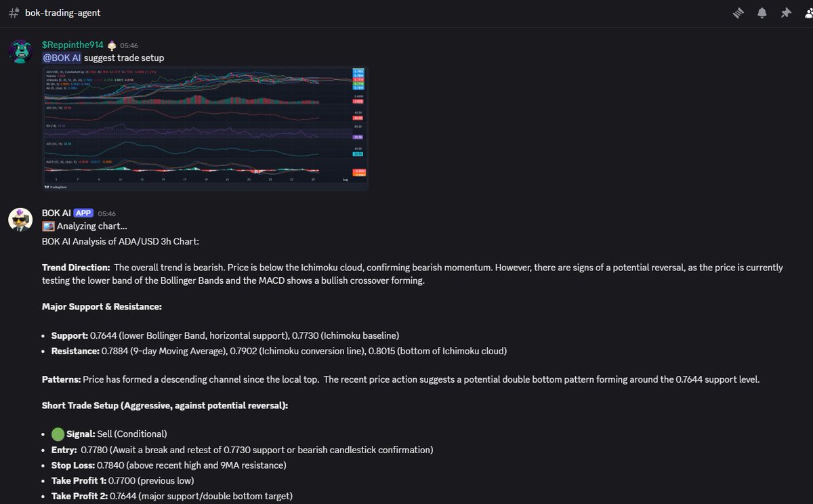This screenshot has height=504, width=813.
Task: Open $Reppinthe914's profile via their username
Action: click(72, 45)
